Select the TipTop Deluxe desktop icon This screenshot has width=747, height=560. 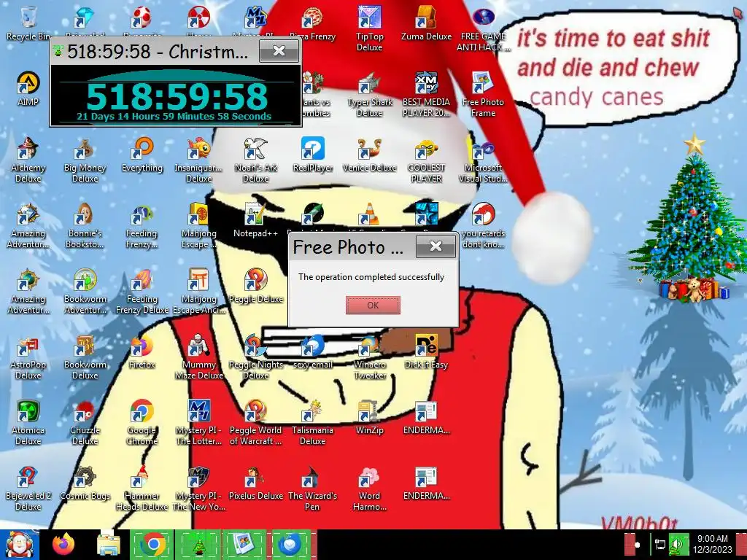[370, 28]
